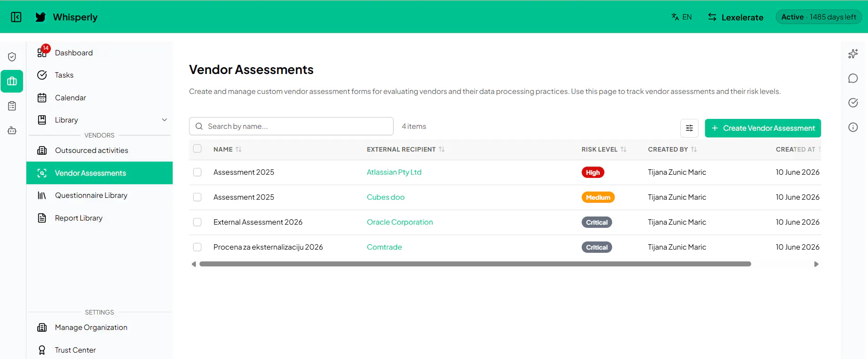This screenshot has width=868, height=359.
Task: Go to Outsourced activities
Action: point(100,150)
